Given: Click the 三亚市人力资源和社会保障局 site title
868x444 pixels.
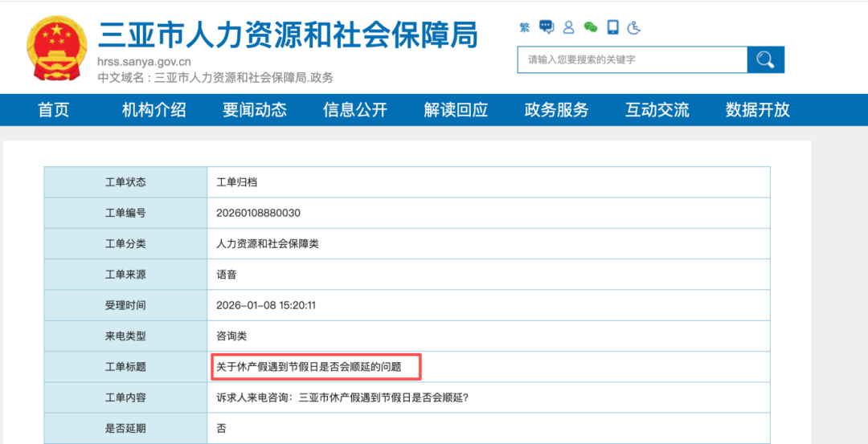Looking at the screenshot, I should tap(287, 35).
